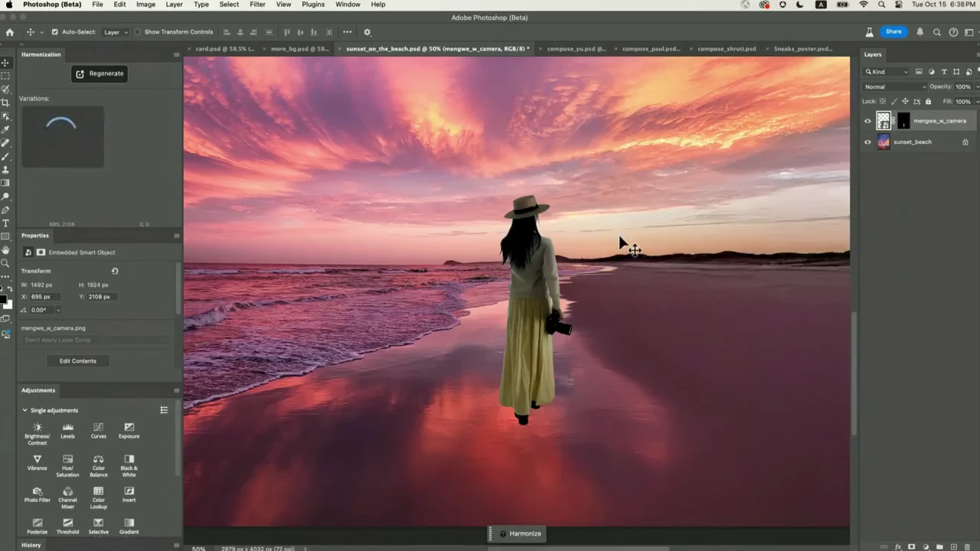Add Invert adjustment
Screen dimensions: 980x551
(129, 494)
